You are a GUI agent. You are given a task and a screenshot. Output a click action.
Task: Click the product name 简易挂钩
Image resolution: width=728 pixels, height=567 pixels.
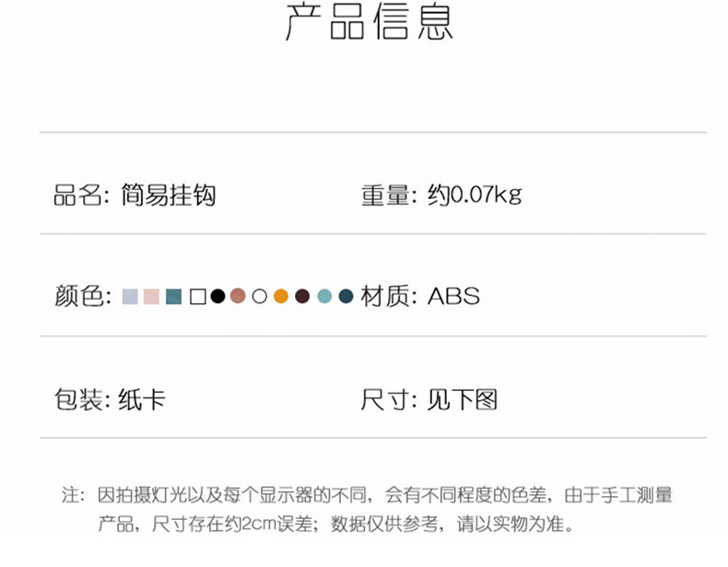pyautogui.click(x=168, y=195)
